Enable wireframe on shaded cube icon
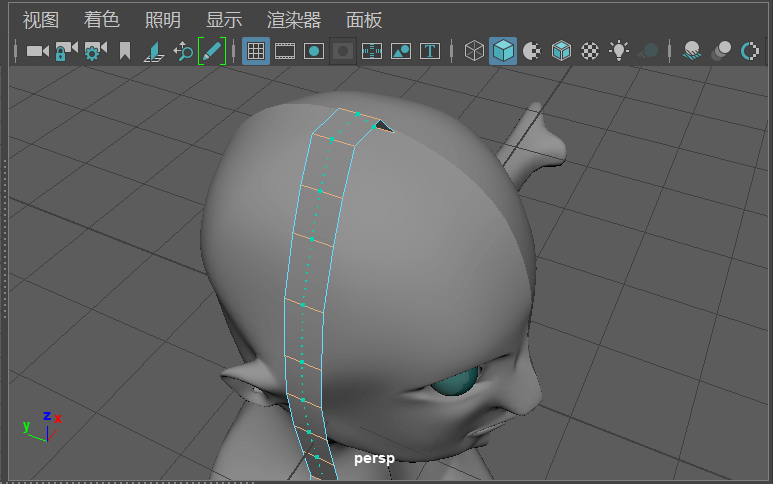Viewport: 773px width, 484px height. pos(561,51)
